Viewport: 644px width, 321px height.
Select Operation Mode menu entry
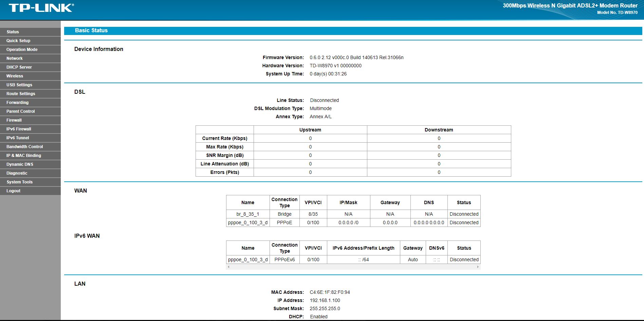click(30, 49)
